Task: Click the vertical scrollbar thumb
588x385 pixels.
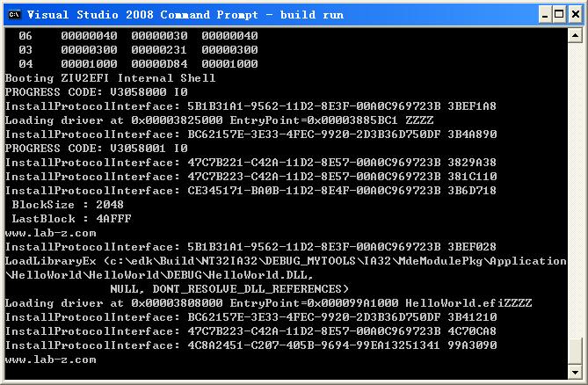Action: pyautogui.click(x=575, y=352)
